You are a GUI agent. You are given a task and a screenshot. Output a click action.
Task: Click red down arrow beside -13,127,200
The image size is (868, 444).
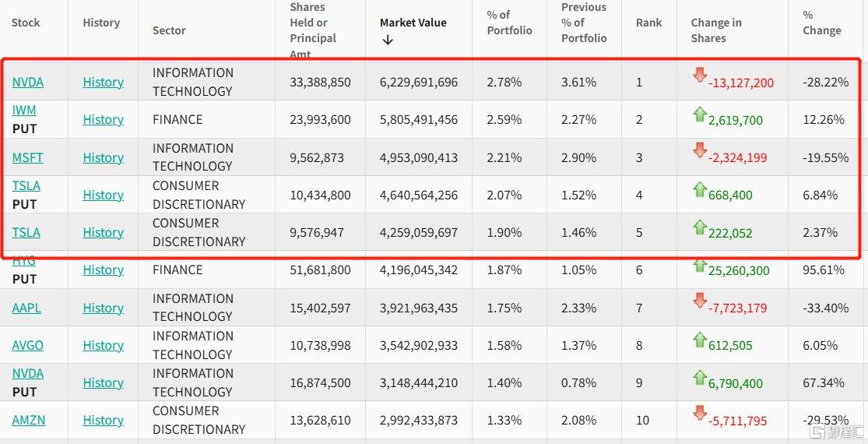pos(699,76)
